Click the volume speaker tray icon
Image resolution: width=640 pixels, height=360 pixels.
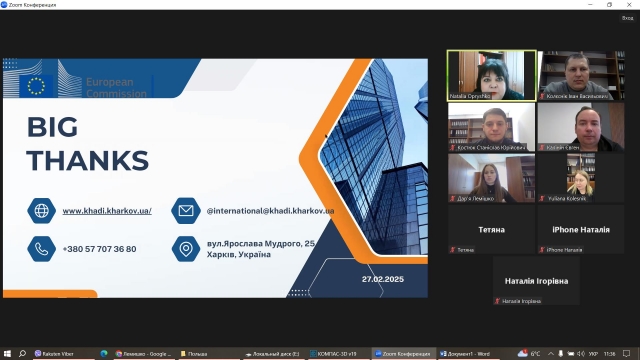pos(580,353)
